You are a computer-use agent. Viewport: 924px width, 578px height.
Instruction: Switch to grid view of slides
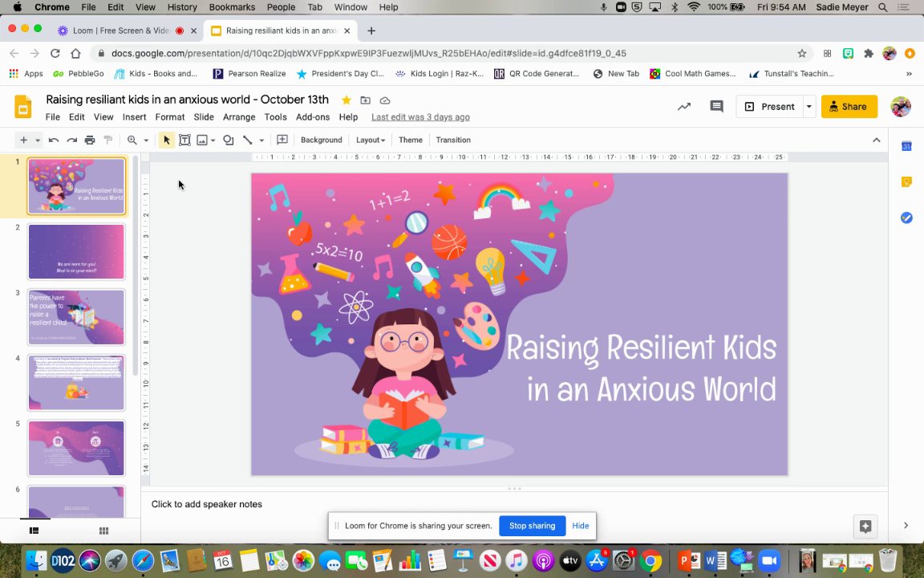click(103, 531)
